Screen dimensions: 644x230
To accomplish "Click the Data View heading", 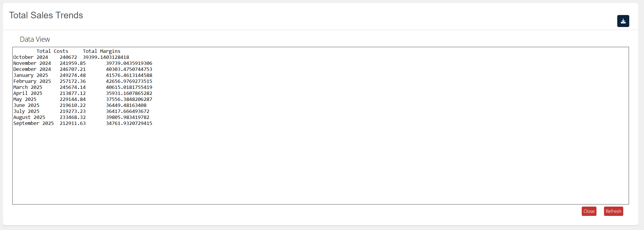I will pyautogui.click(x=35, y=39).
